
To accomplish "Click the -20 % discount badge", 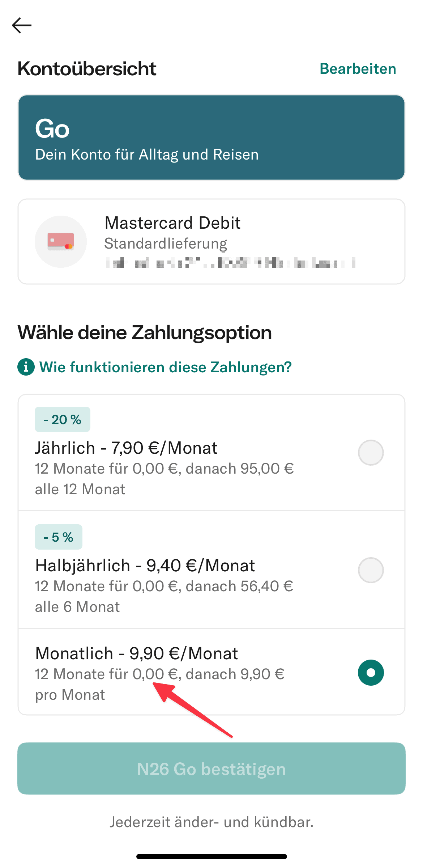I will [x=62, y=419].
